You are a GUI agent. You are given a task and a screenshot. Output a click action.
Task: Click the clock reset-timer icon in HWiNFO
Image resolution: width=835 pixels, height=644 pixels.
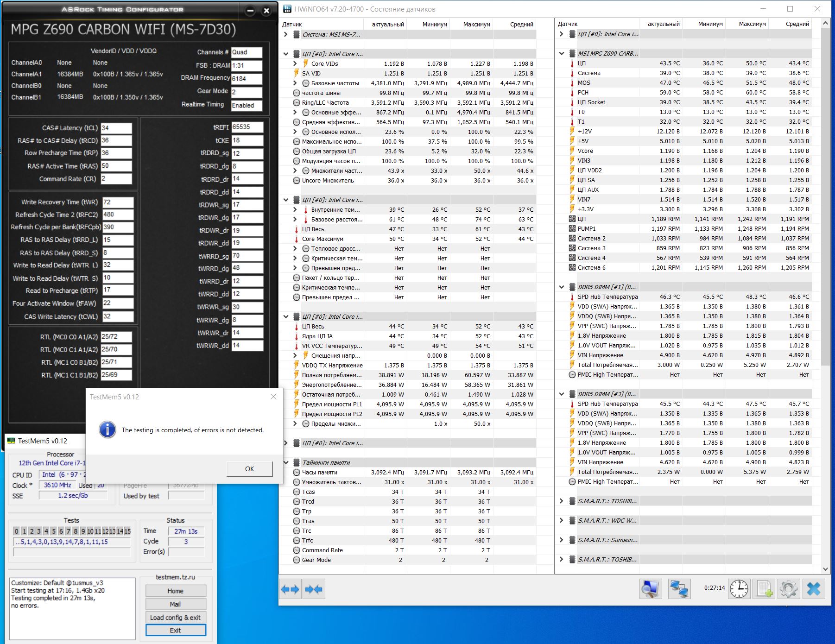coord(739,589)
